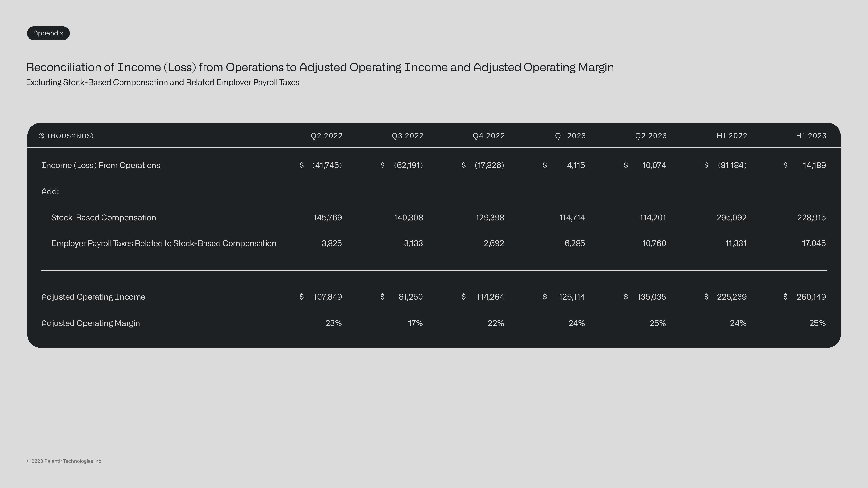Click the 3,133 payroll taxes value
The height and width of the screenshot is (488, 868).
click(x=413, y=243)
